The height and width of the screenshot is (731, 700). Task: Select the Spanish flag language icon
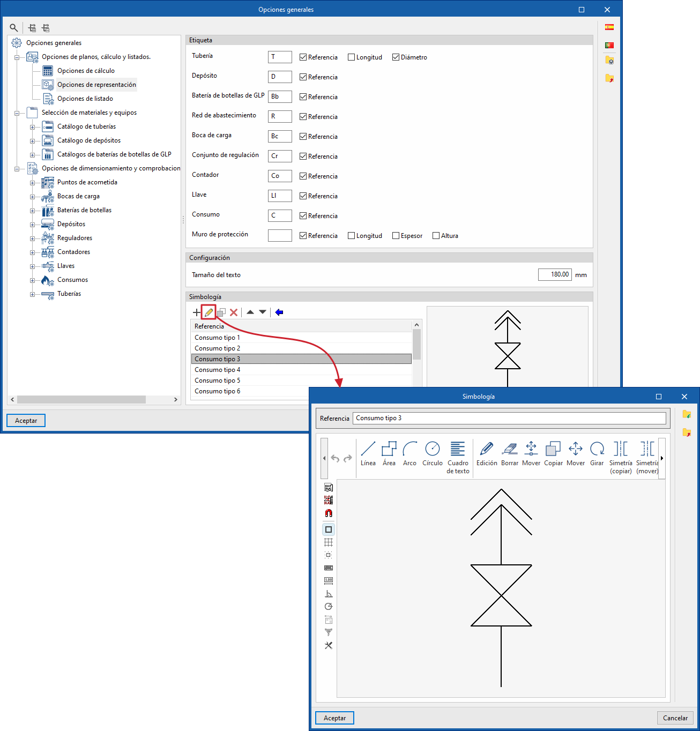click(x=609, y=27)
